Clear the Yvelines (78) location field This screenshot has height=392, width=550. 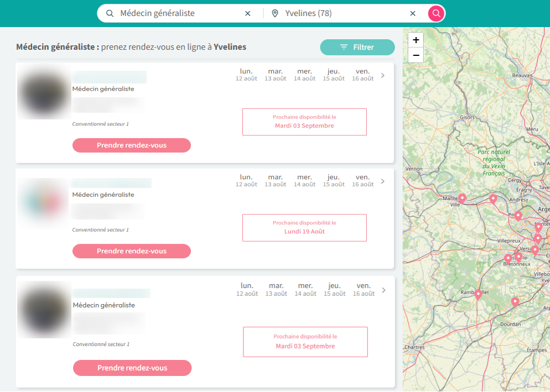412,13
